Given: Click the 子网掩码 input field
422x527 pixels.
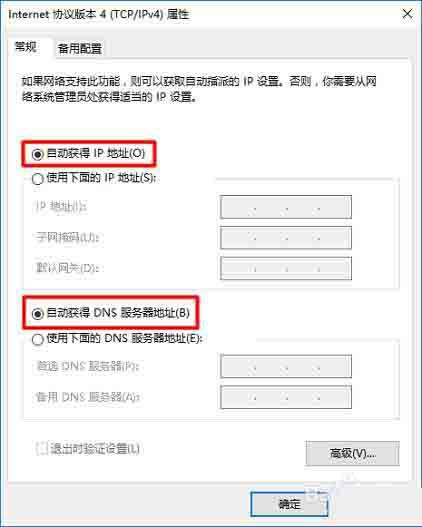Looking at the screenshot, I should (286, 237).
